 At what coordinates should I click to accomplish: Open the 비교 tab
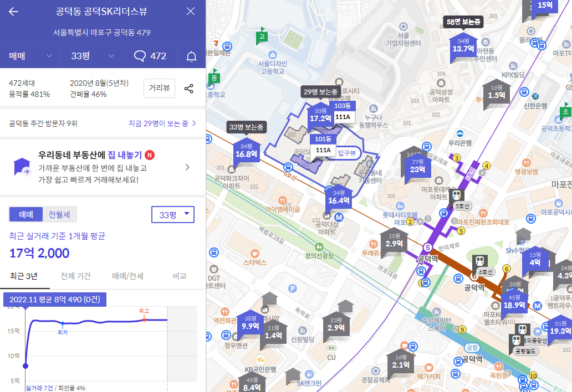coord(180,276)
